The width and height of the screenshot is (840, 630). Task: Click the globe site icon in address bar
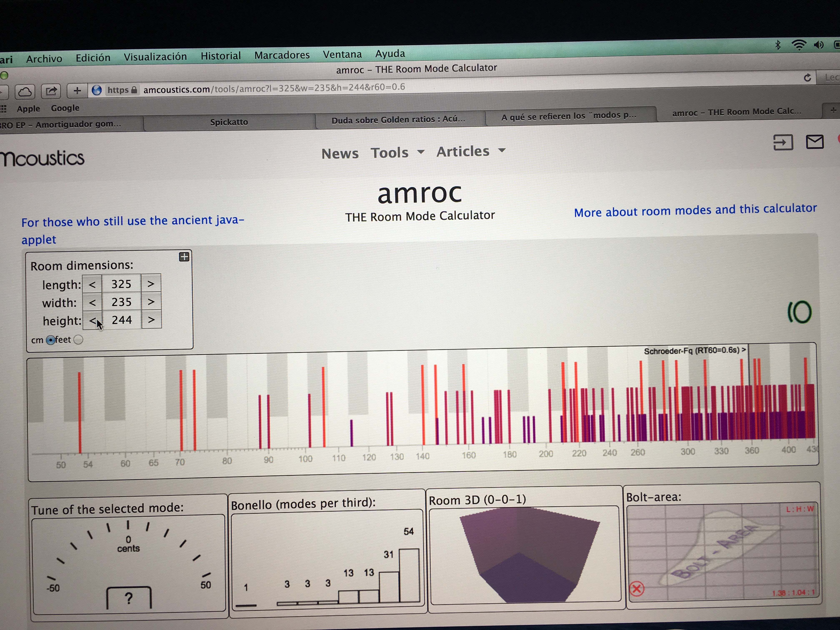tap(97, 90)
